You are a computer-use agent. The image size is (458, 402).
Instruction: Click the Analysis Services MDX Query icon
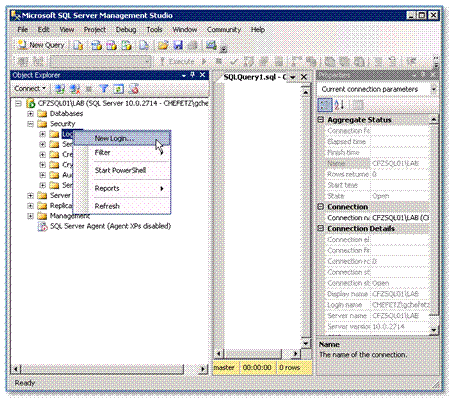pyautogui.click(x=96, y=45)
